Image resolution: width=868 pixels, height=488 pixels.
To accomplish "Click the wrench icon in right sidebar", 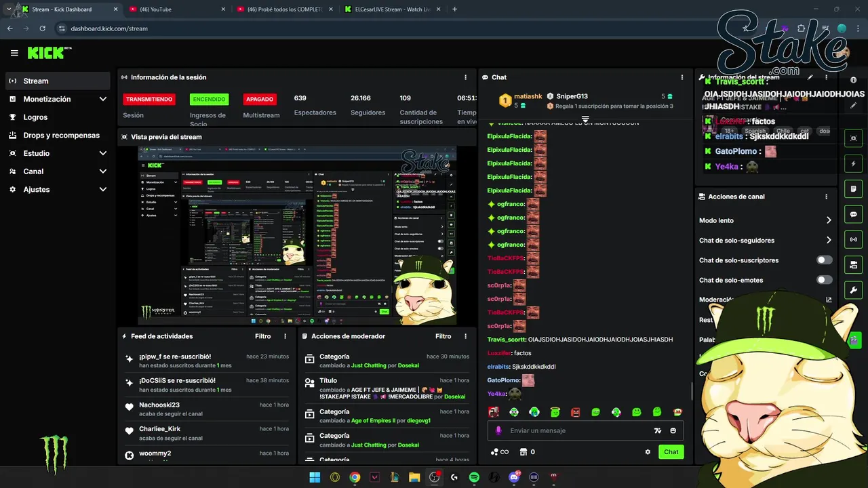I will 854,290.
